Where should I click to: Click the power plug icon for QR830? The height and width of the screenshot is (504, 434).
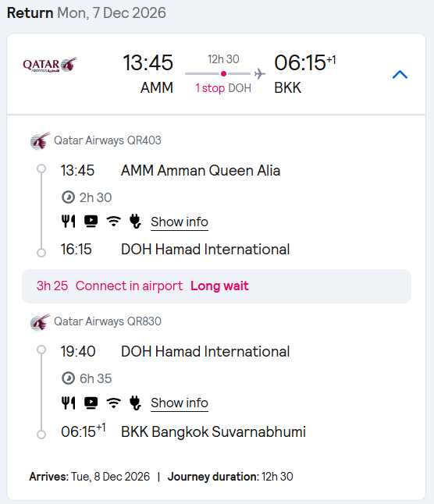tap(135, 403)
